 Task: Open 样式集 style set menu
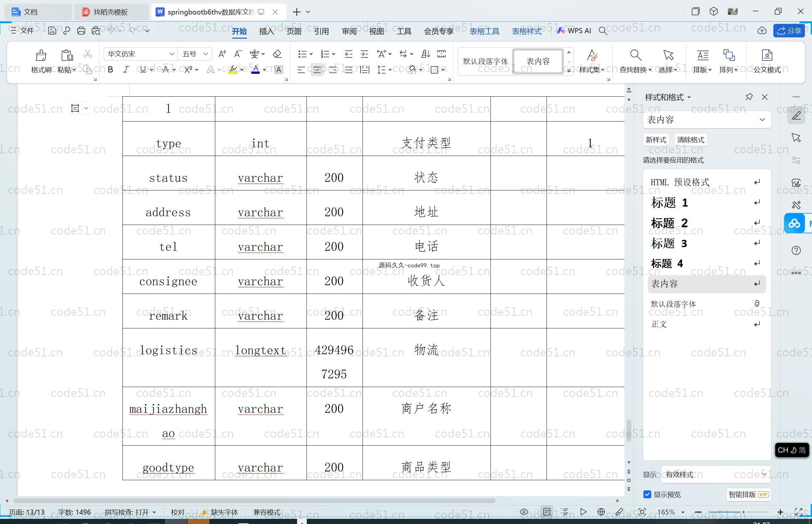pyautogui.click(x=592, y=61)
